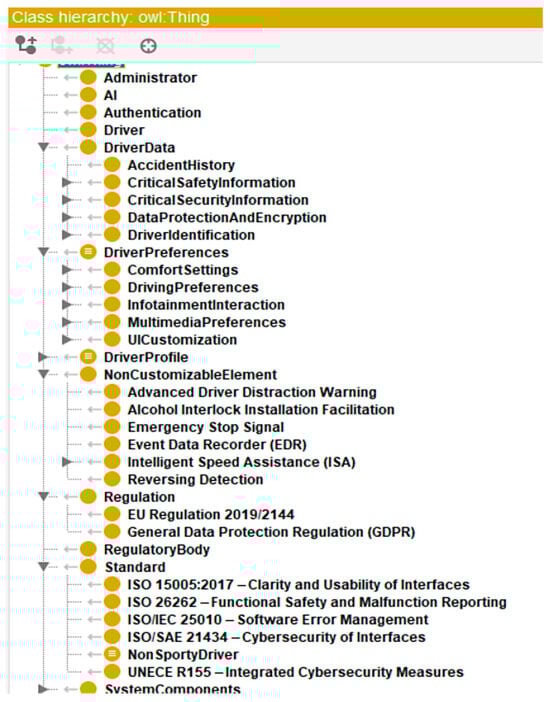The image size is (550, 702).
Task: Select the ComfortSettings class label
Action: pos(183,270)
